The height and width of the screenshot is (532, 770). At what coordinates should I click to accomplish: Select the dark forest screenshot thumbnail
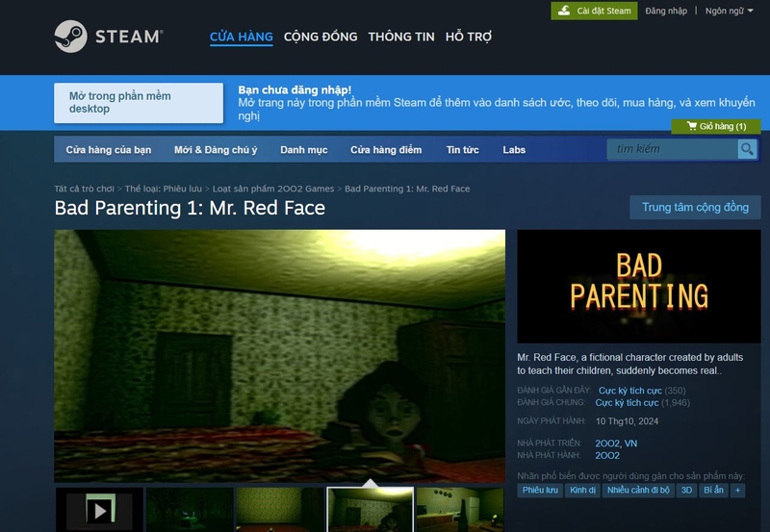pos(190,510)
